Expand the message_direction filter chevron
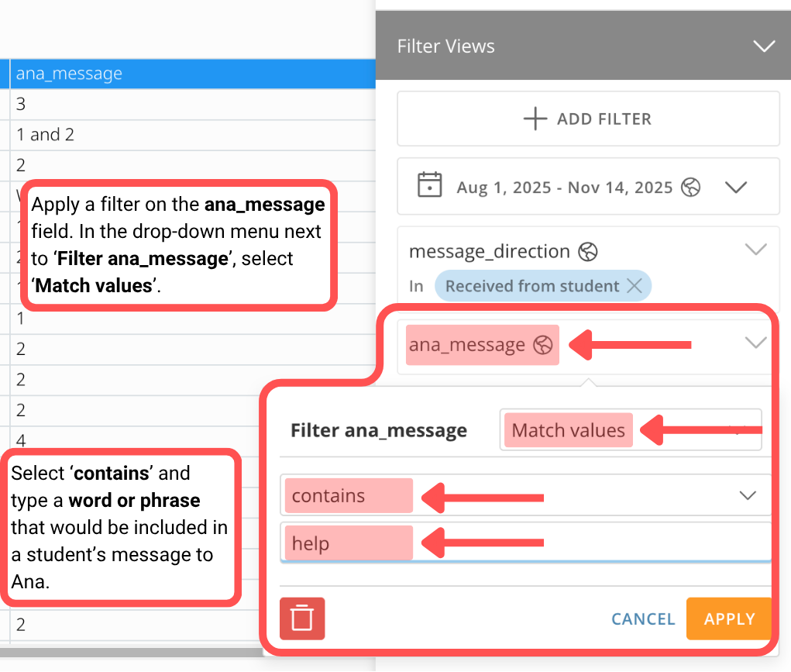The image size is (791, 672). pos(755,249)
